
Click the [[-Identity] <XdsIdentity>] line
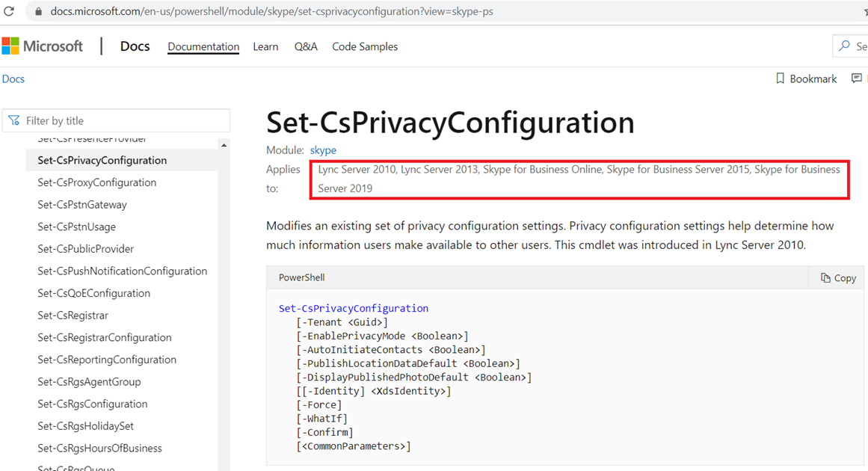point(374,391)
